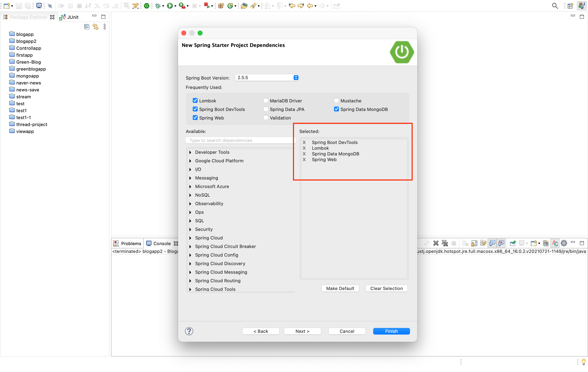Viewport: 588px width, 372px height.
Task: Expand the Observability category
Action: 190,204
